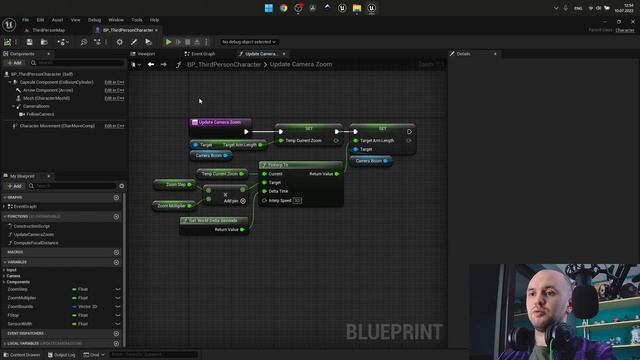
Task: Save the blueprint with the floppy icon
Action: coord(29,42)
